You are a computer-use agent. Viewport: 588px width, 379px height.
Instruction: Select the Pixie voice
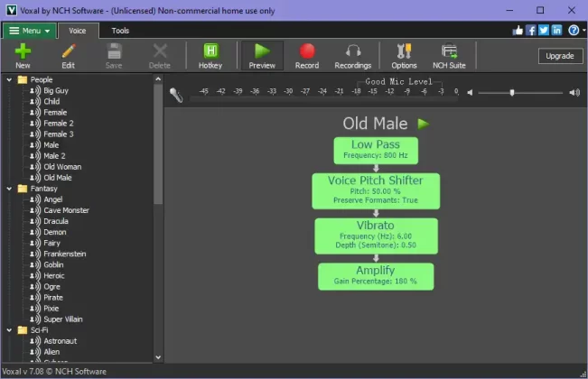(x=51, y=309)
